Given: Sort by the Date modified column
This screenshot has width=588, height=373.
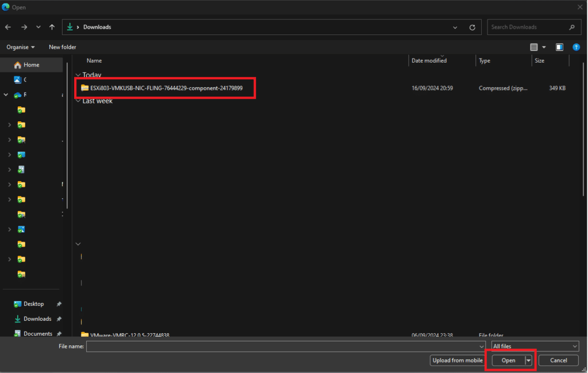Looking at the screenshot, I should (x=429, y=60).
